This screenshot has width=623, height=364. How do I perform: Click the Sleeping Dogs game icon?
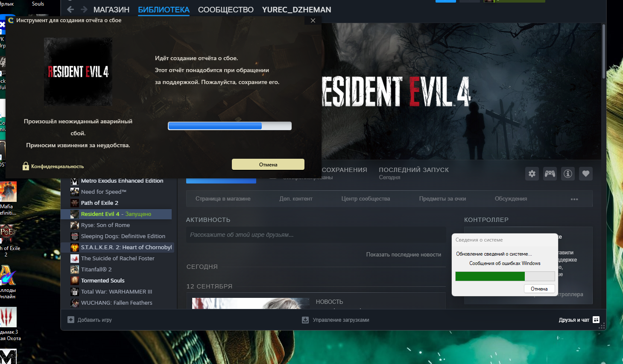[x=75, y=236]
